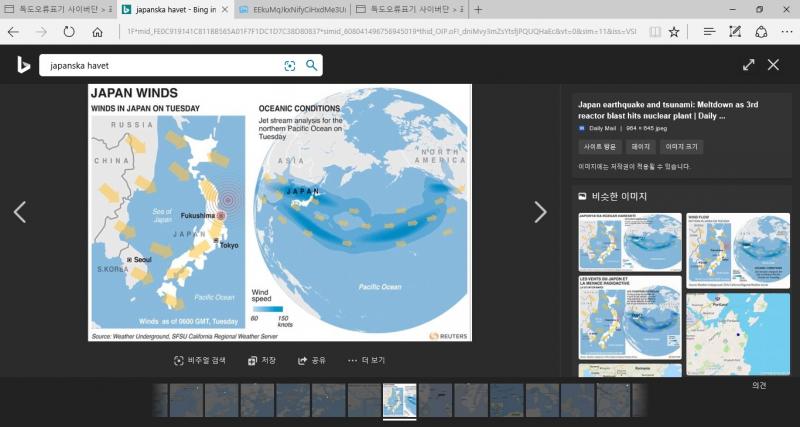Show next image with right chevron
The height and width of the screenshot is (427, 800).
tap(540, 212)
